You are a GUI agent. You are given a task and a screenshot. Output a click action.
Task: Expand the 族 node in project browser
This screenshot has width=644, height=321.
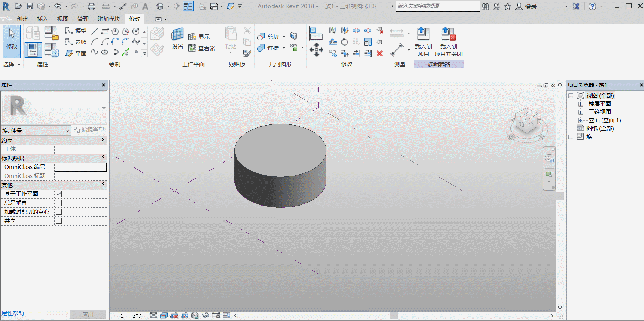[x=571, y=137]
